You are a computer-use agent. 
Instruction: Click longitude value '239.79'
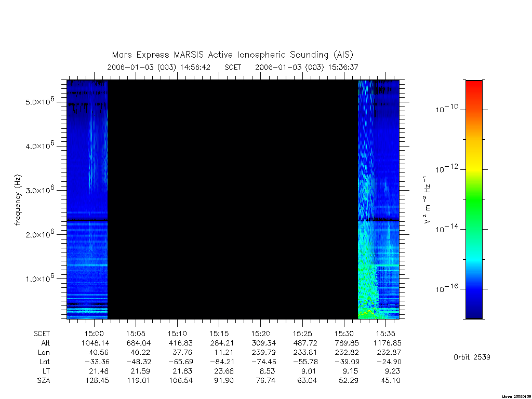pos(263,353)
